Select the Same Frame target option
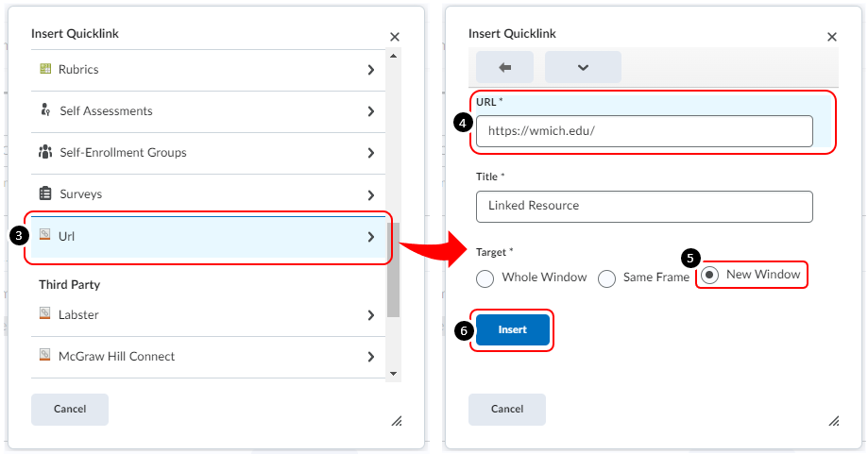 click(x=607, y=278)
